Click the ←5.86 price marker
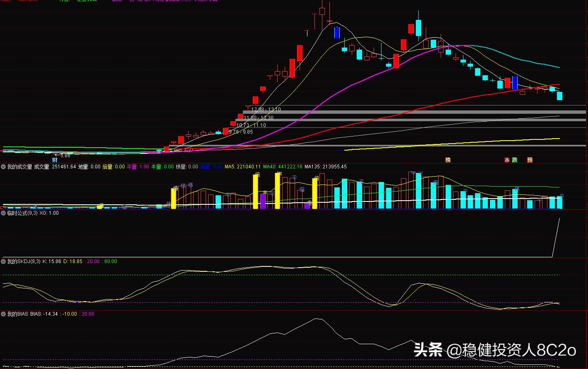Image resolution: width=588 pixels, height=369 pixels. pyautogui.click(x=62, y=155)
